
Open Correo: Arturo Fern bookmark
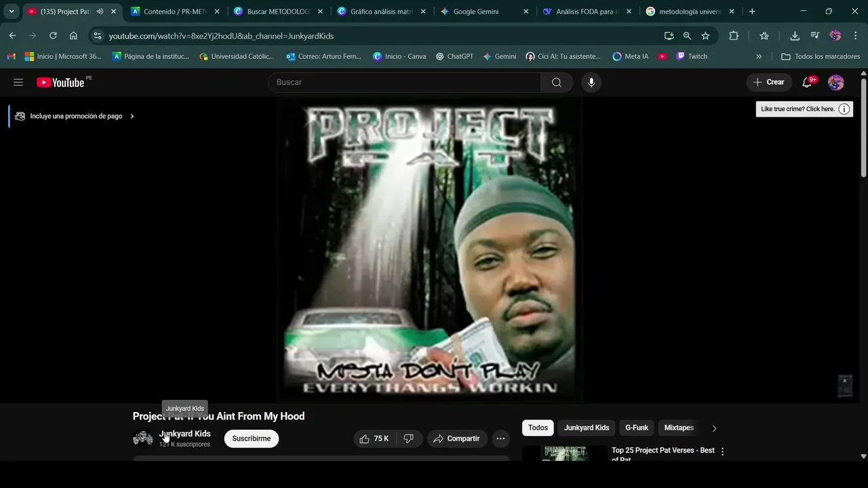[x=324, y=56]
